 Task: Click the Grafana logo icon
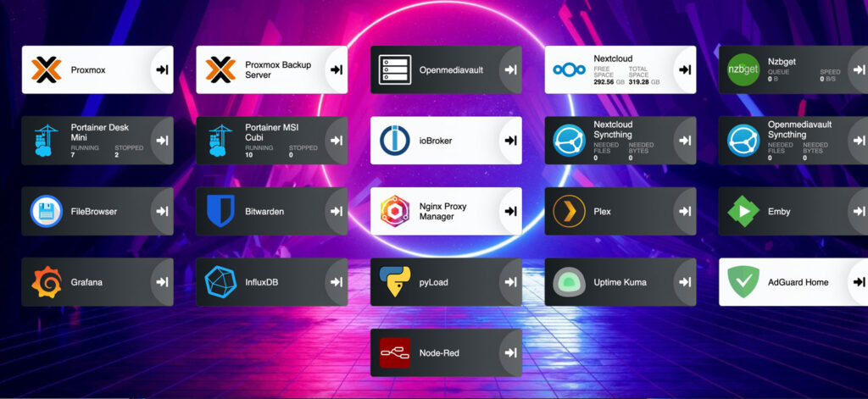point(46,282)
